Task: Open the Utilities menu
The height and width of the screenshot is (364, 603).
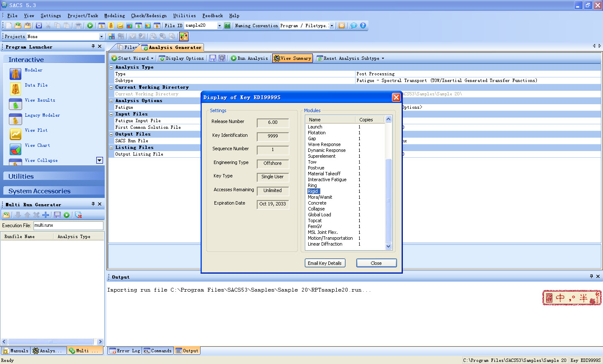Action: [185, 16]
